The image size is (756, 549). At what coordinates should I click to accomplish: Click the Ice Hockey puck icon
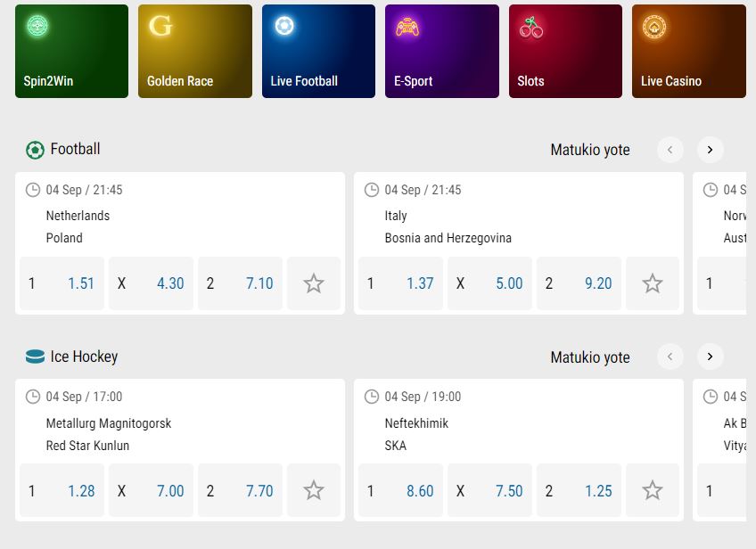tap(35, 356)
